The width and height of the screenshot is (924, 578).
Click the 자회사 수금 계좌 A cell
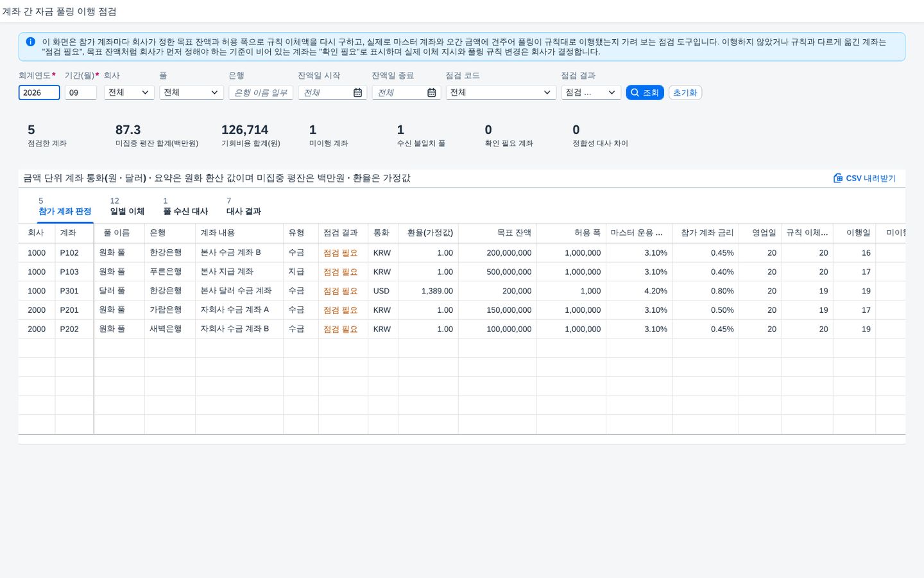pos(239,310)
